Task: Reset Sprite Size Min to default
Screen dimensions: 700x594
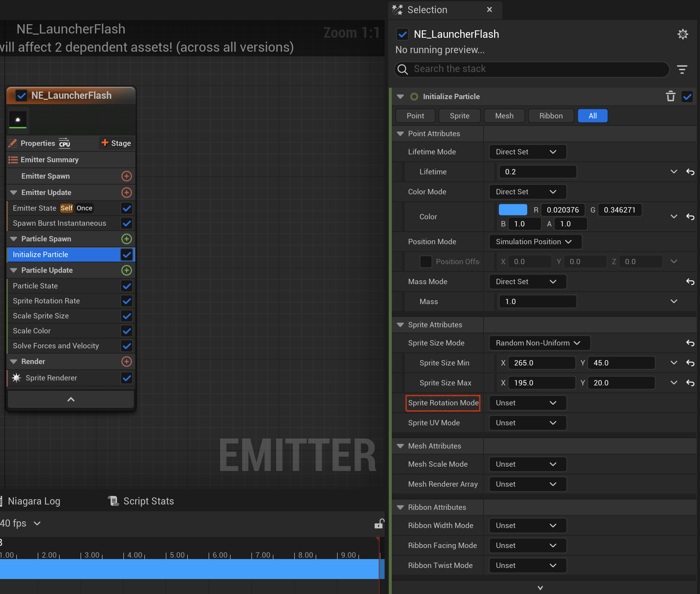Action: (690, 363)
